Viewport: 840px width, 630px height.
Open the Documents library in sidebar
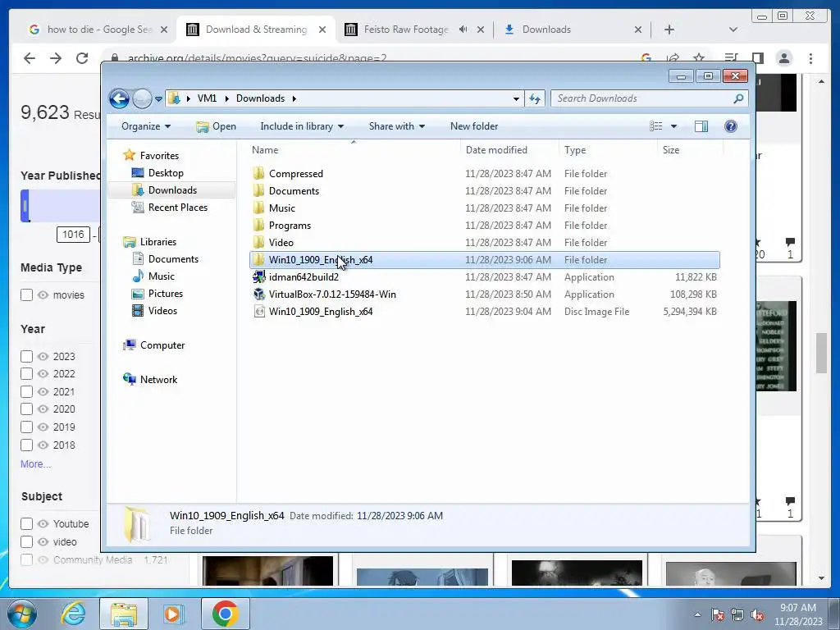(173, 259)
